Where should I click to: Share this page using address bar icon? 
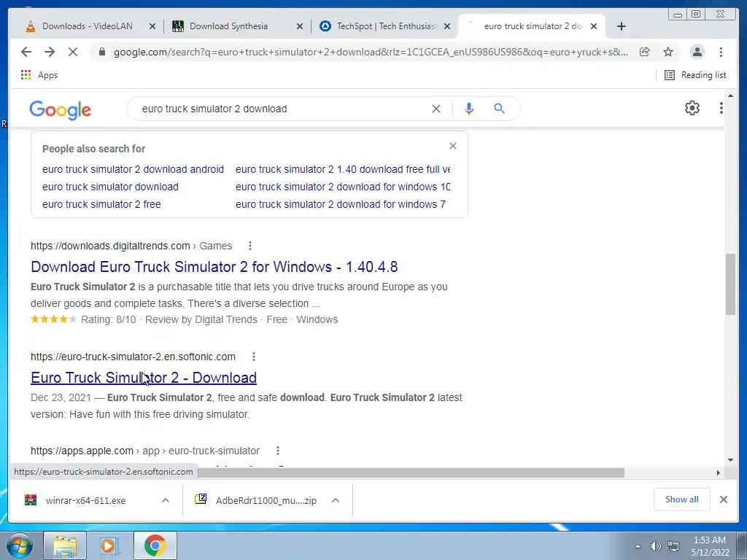(645, 52)
